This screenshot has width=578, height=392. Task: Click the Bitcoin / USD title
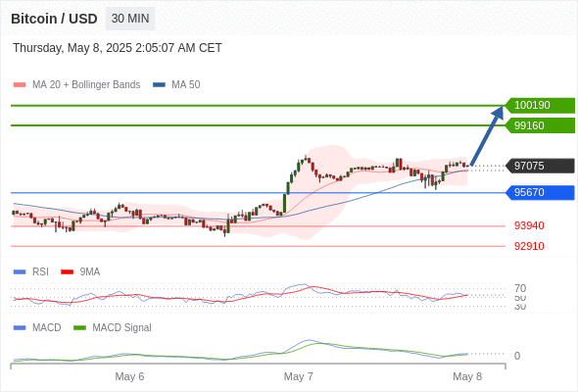tap(54, 19)
